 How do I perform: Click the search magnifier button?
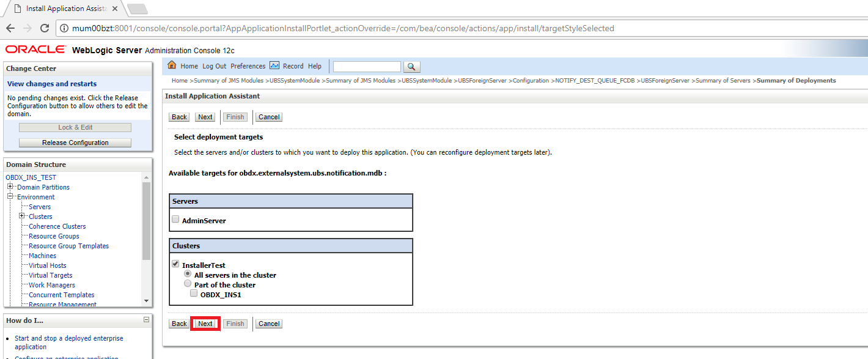click(x=412, y=67)
